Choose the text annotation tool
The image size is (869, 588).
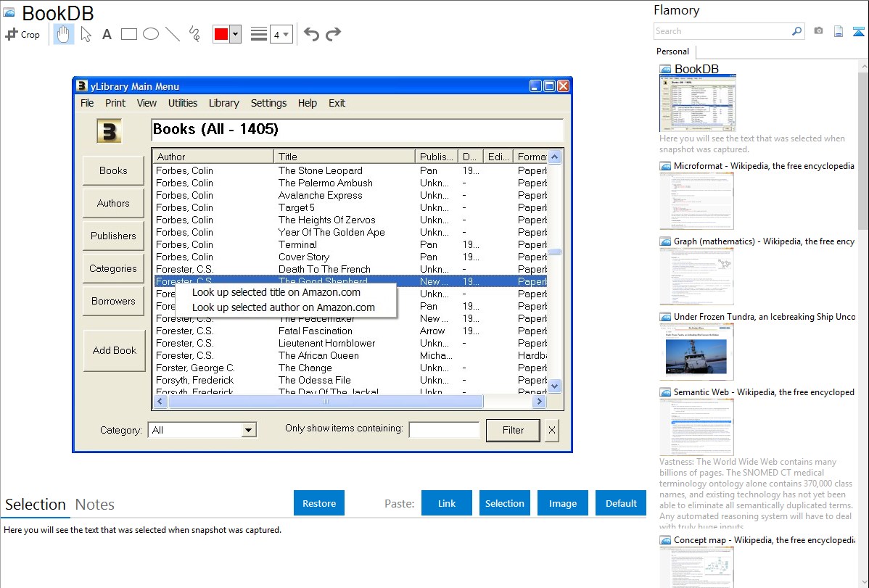pos(107,34)
